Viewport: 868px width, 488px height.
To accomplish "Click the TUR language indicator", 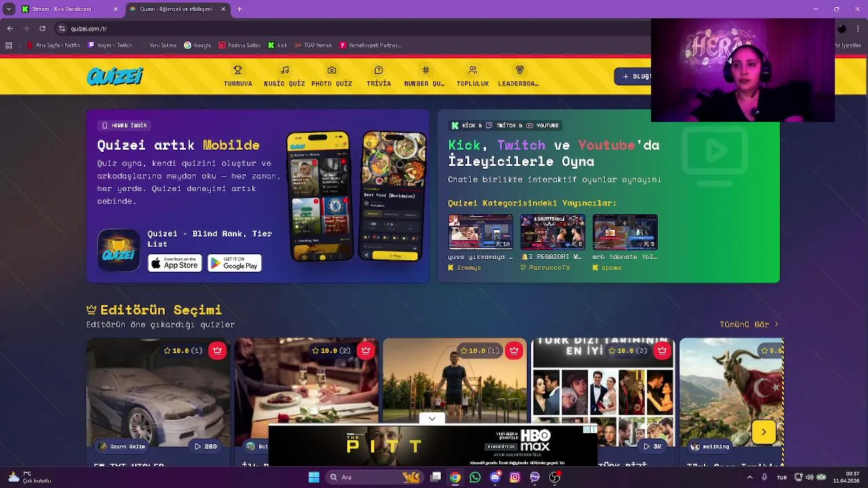I will tap(782, 477).
